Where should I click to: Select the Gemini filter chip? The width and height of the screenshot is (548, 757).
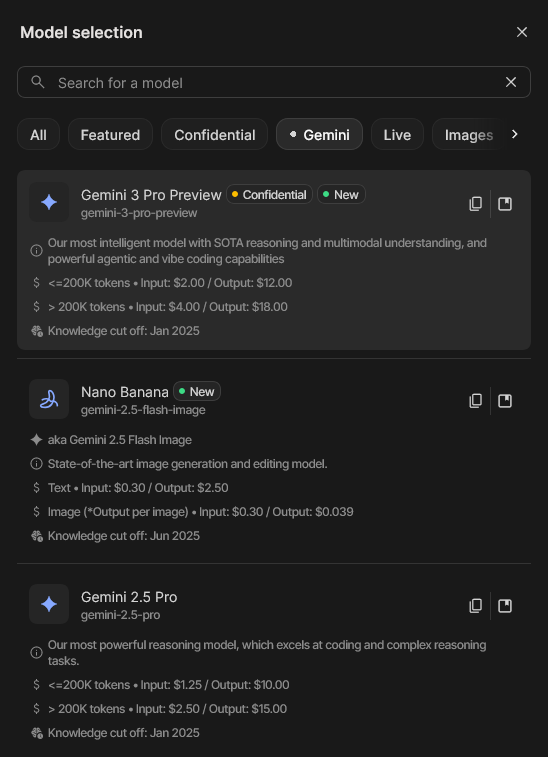tap(319, 135)
